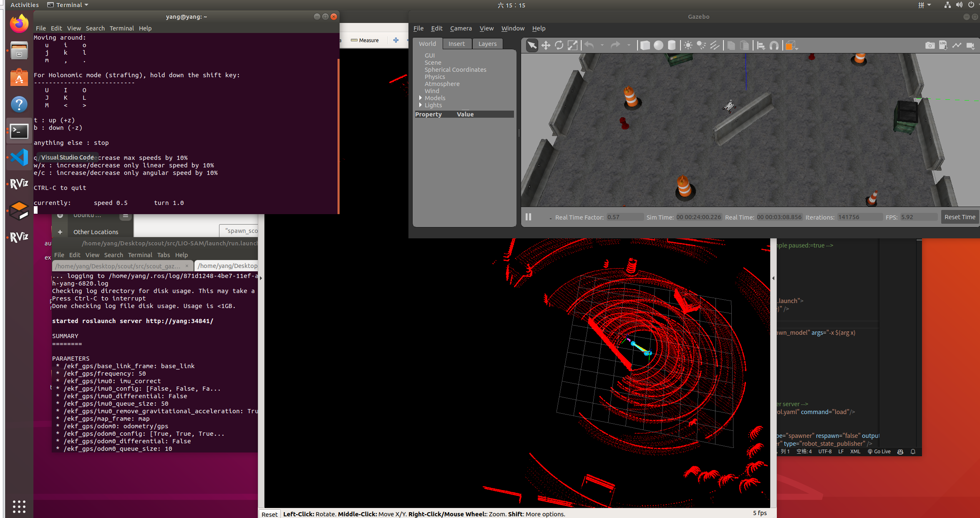Open the Align tool in Gazebo toolbar
The width and height of the screenshot is (980, 518).
761,45
